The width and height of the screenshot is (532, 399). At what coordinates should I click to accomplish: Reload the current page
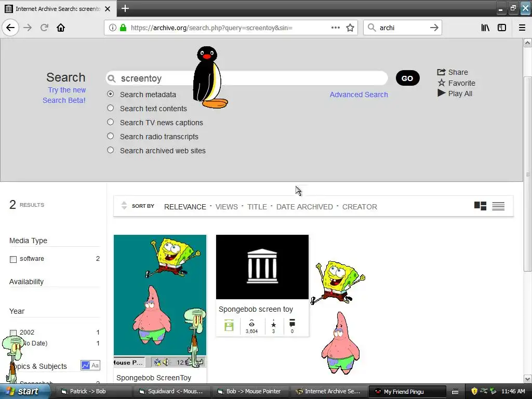(44, 28)
